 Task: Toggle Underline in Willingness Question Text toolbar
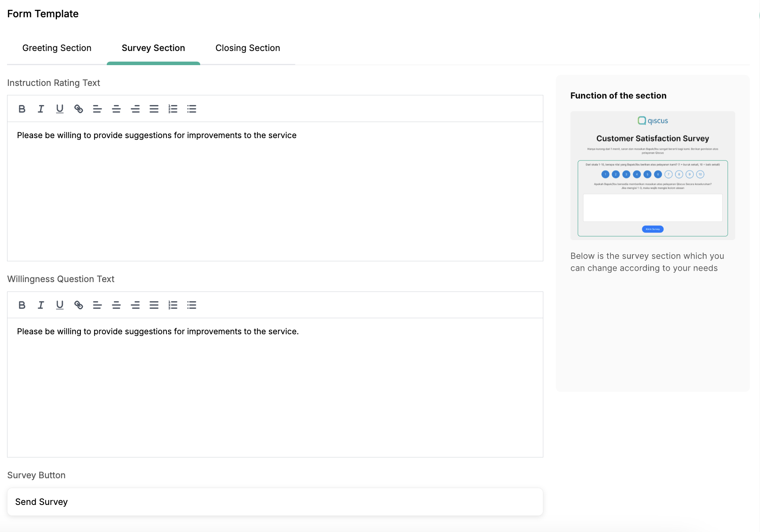(x=60, y=305)
